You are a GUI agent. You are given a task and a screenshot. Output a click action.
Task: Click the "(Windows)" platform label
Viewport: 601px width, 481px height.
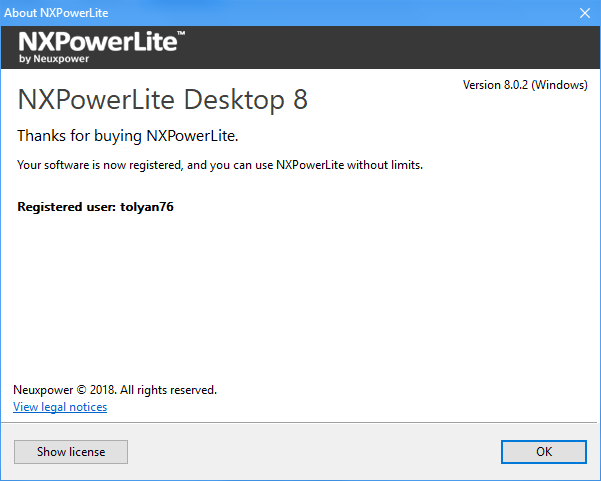tap(559, 85)
